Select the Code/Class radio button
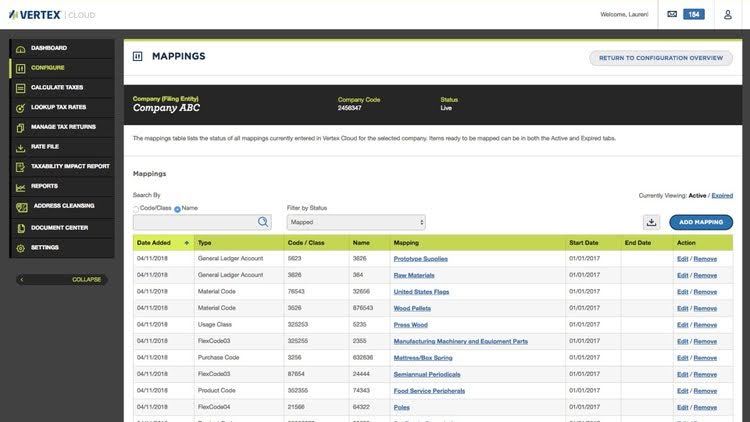The height and width of the screenshot is (422, 750). [136, 209]
